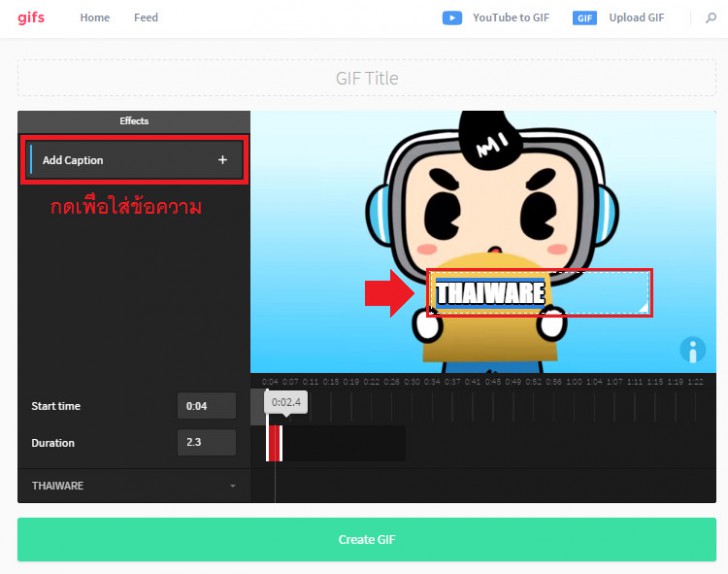Screen dimensions: 728x574
Task: Open search with magnifier icon
Action: tap(710, 18)
